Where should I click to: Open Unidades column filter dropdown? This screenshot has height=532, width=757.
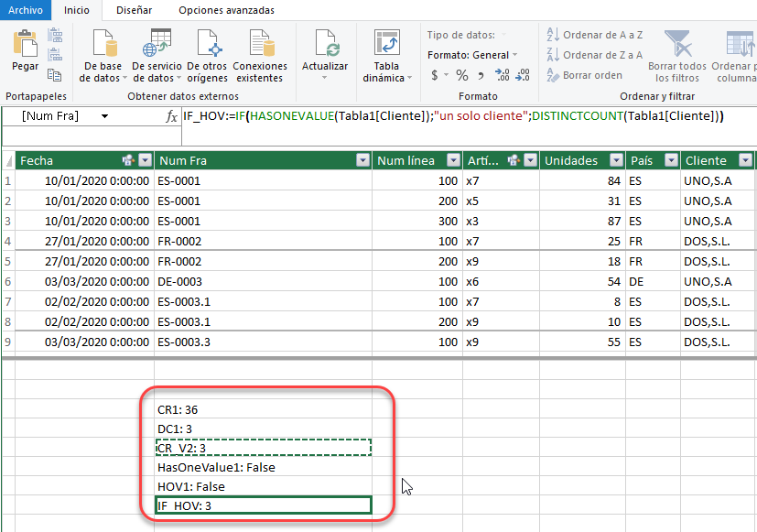[x=617, y=160]
